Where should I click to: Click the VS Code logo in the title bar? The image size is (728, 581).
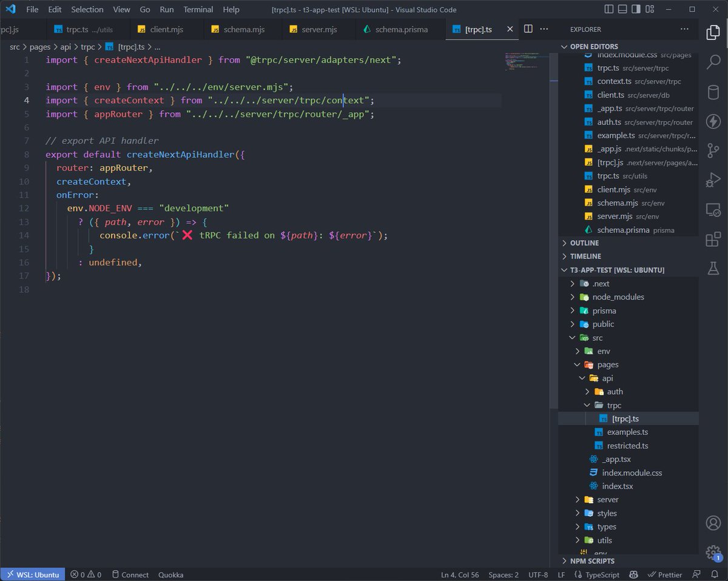(x=10, y=10)
